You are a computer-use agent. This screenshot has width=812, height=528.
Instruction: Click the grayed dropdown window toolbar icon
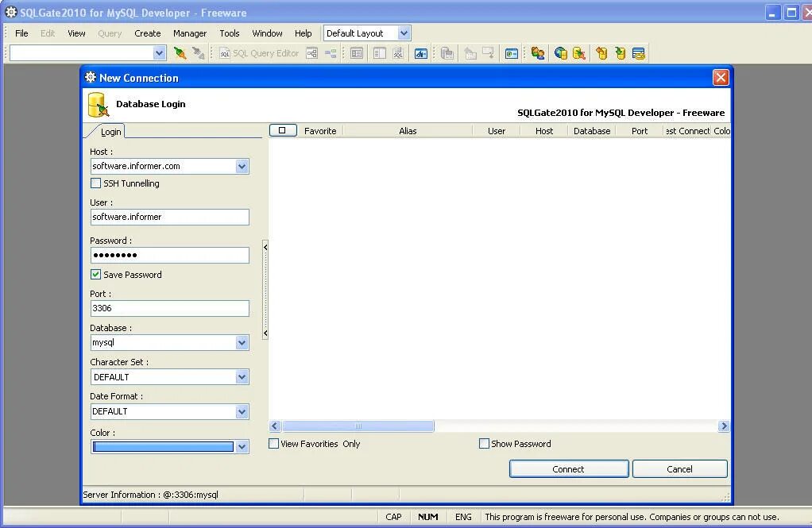click(x=488, y=52)
